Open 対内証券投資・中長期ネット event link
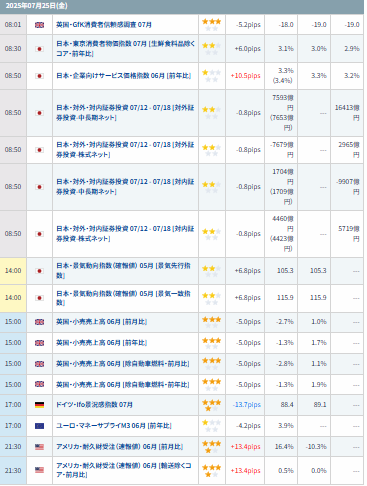This screenshot has width=367, height=486. tap(125, 187)
